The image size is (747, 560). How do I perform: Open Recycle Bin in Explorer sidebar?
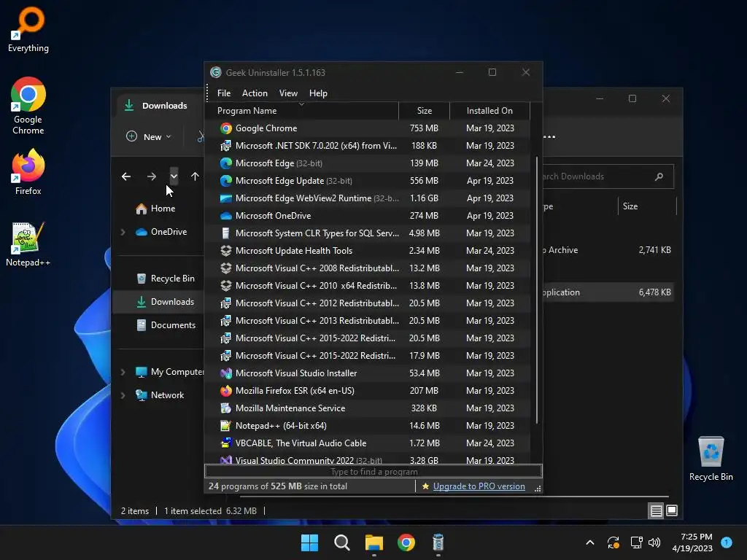click(166, 279)
